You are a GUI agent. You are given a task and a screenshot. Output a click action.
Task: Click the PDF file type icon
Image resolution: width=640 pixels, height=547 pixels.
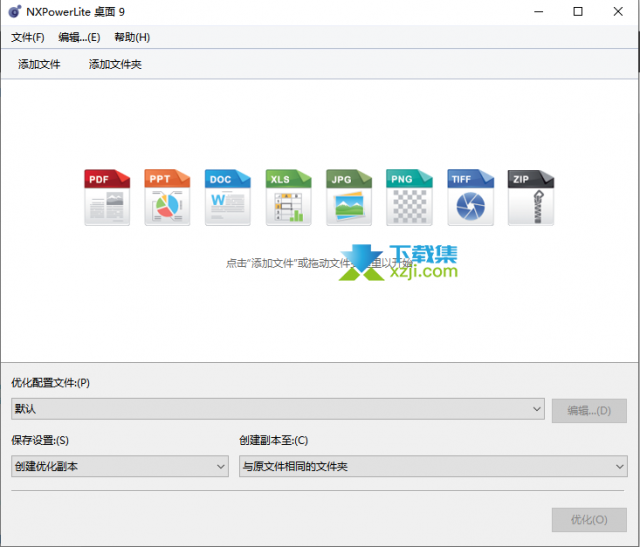pyautogui.click(x=107, y=197)
